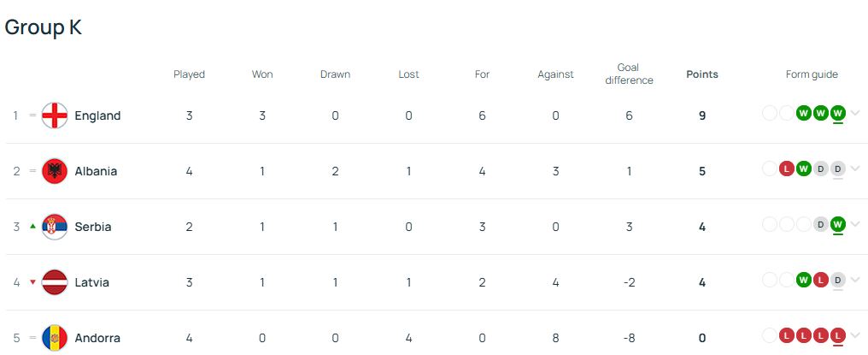Click the Andorra flag icon

point(55,337)
